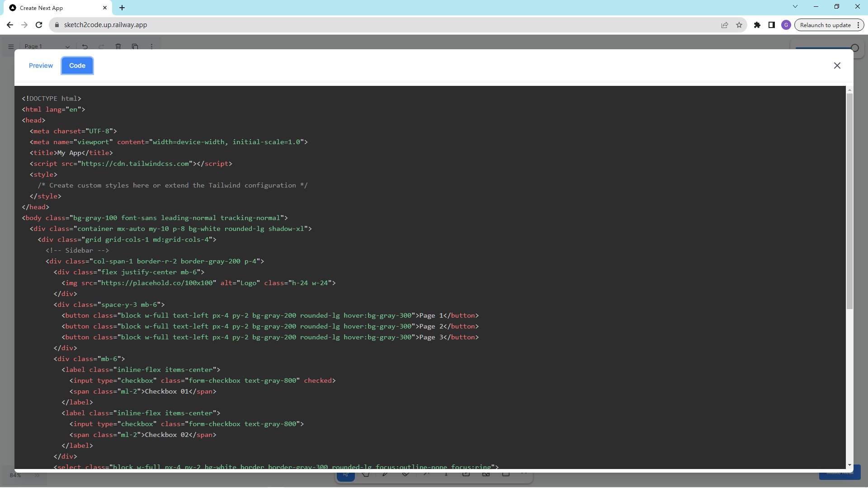
Task: Expand the tab search chevron
Action: point(795,6)
